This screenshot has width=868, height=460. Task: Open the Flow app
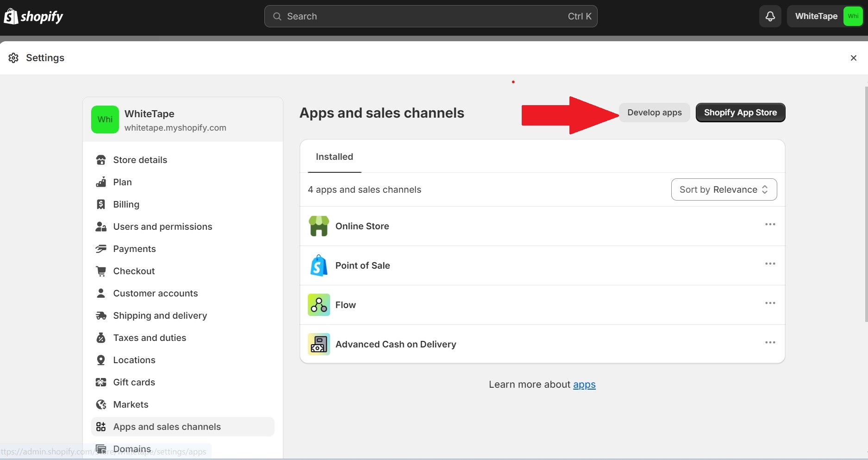(x=542, y=305)
